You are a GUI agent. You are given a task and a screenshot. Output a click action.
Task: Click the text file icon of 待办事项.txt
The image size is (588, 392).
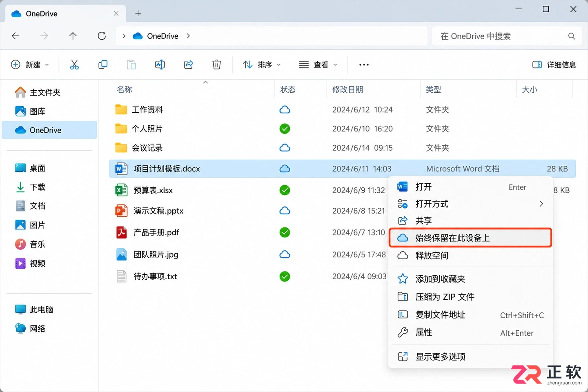tap(121, 276)
